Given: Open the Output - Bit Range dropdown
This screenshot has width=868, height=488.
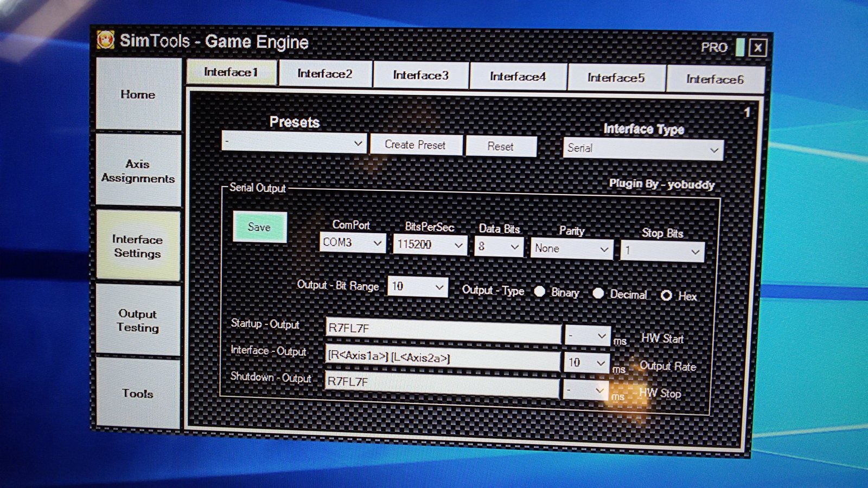Looking at the screenshot, I should tap(417, 286).
